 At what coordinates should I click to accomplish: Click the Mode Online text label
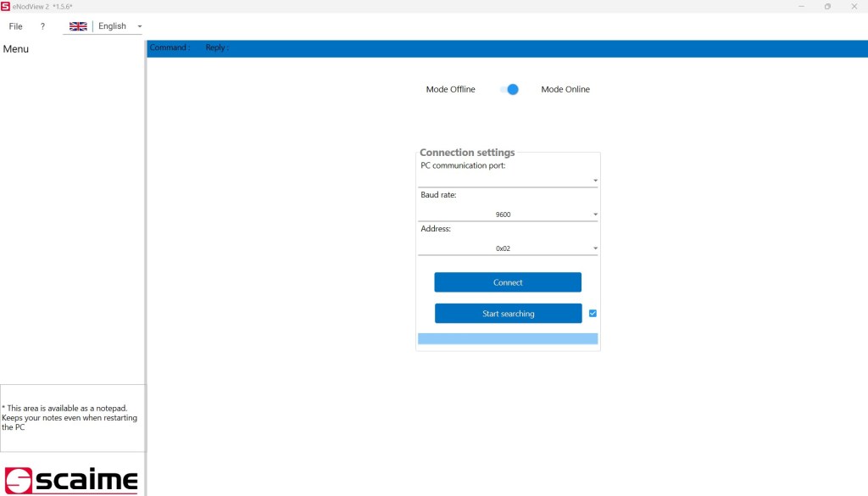565,89
